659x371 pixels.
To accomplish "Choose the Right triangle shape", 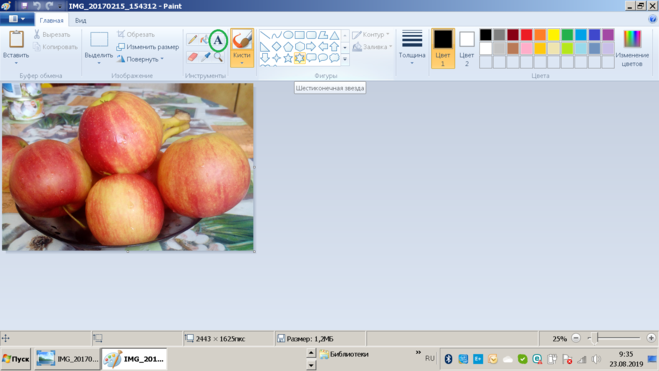I will point(265,47).
